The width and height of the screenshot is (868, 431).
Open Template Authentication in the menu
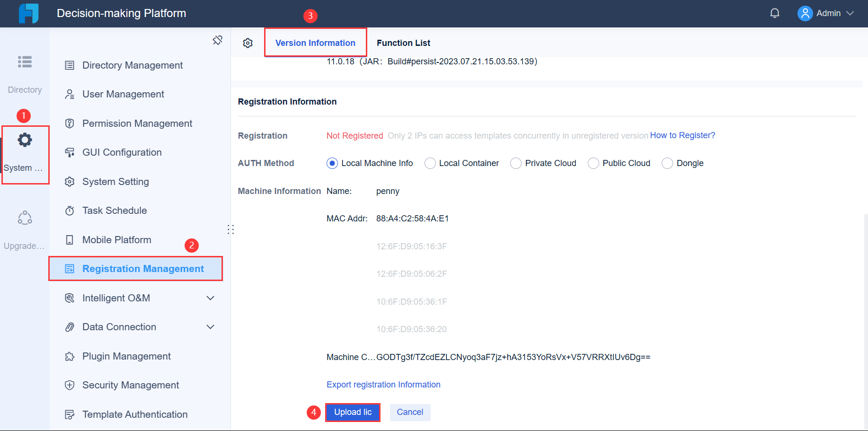135,414
